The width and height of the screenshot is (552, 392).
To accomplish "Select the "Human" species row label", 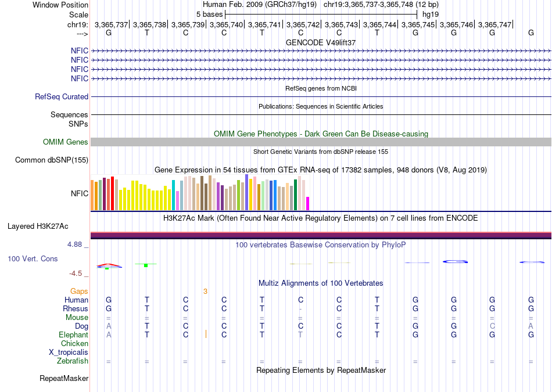I will [76, 300].
